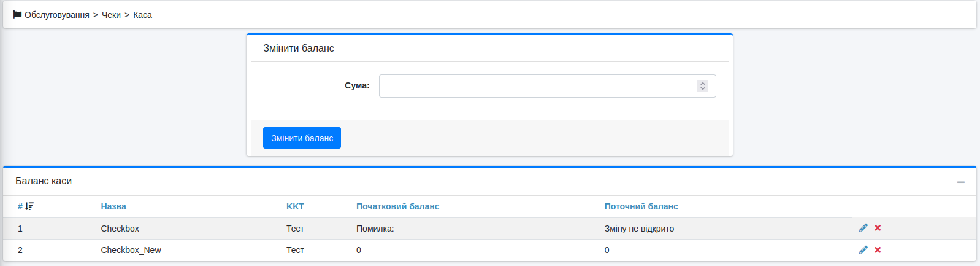Open Обслуговування in the breadcrumb
980x266 pixels.
coord(57,15)
